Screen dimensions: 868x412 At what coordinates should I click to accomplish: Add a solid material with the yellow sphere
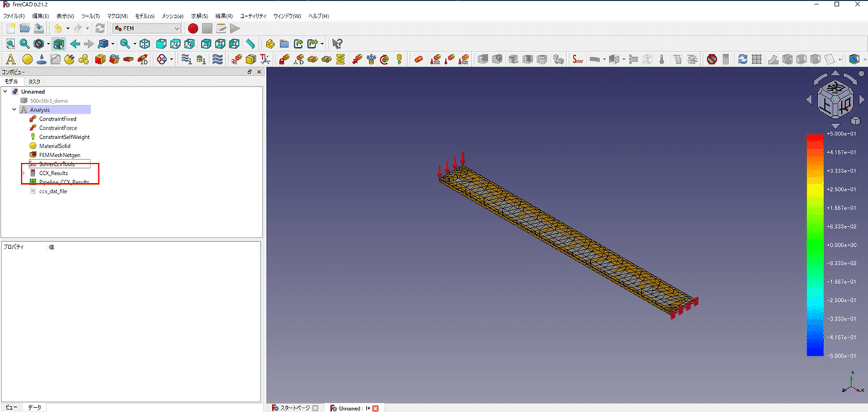(27, 59)
